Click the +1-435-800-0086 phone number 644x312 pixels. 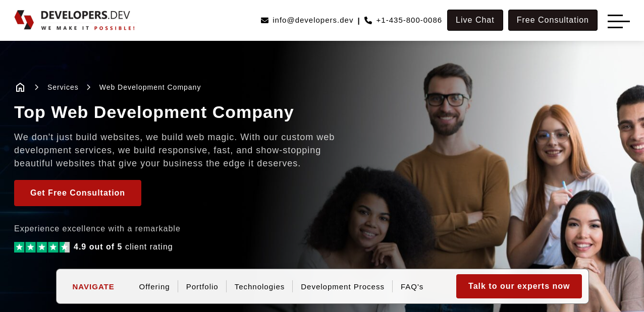[409, 20]
